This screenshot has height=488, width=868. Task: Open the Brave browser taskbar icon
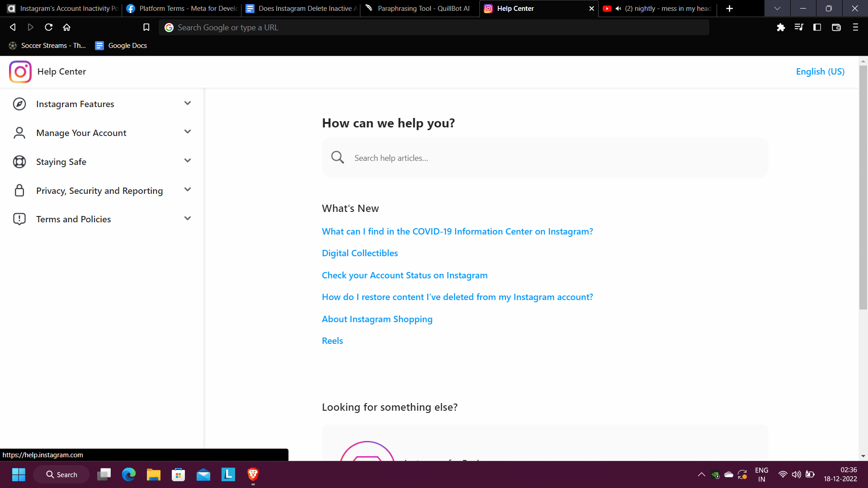tap(253, 474)
